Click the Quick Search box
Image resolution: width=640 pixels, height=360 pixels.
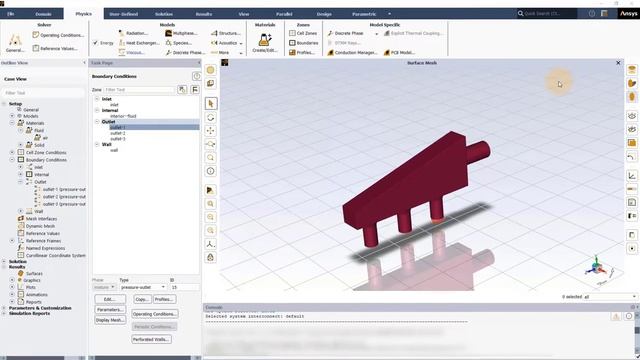point(547,13)
